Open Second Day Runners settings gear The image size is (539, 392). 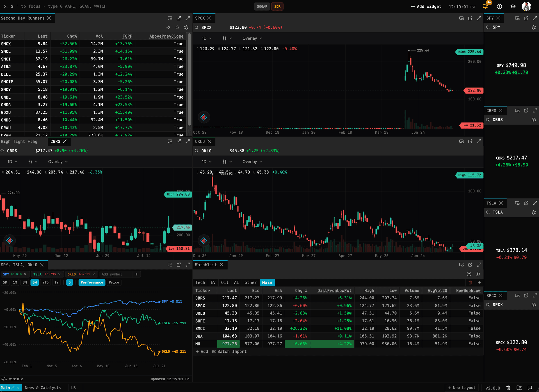click(x=186, y=27)
